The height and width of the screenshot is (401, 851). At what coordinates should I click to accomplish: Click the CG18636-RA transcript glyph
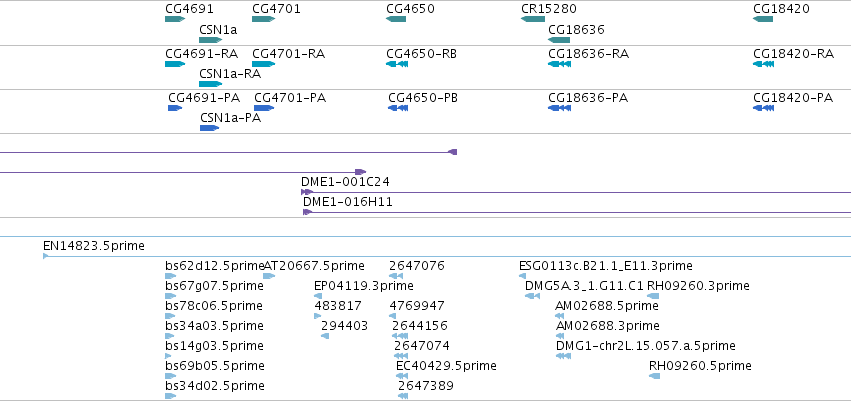click(559, 64)
